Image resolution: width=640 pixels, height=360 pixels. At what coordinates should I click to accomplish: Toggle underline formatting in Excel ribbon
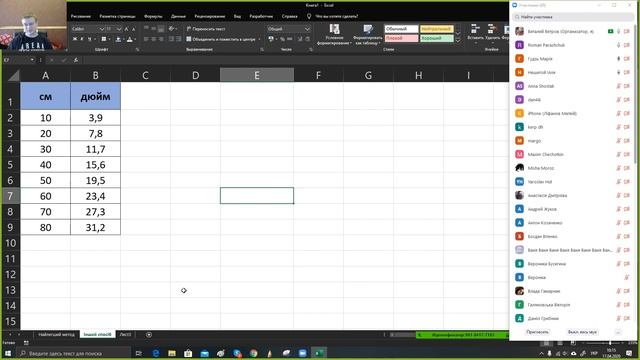point(89,39)
